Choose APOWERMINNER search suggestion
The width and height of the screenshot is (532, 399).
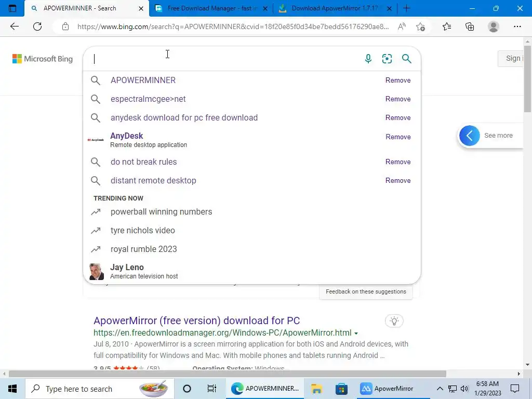[143, 80]
